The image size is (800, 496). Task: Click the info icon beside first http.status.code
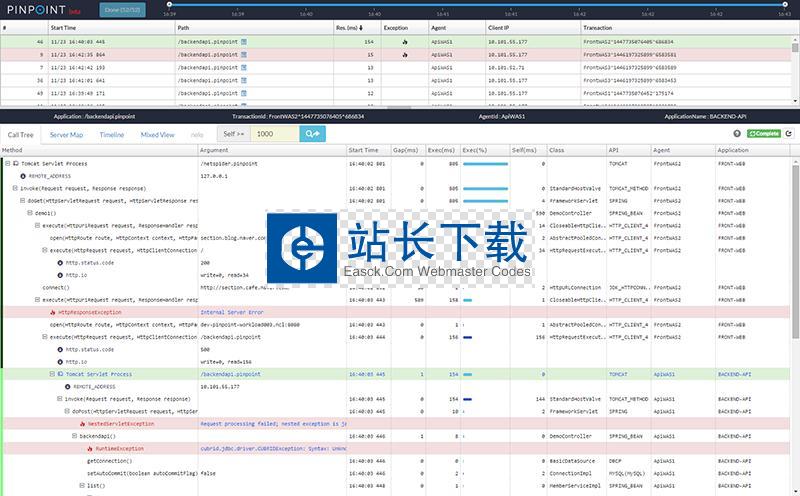(59, 262)
